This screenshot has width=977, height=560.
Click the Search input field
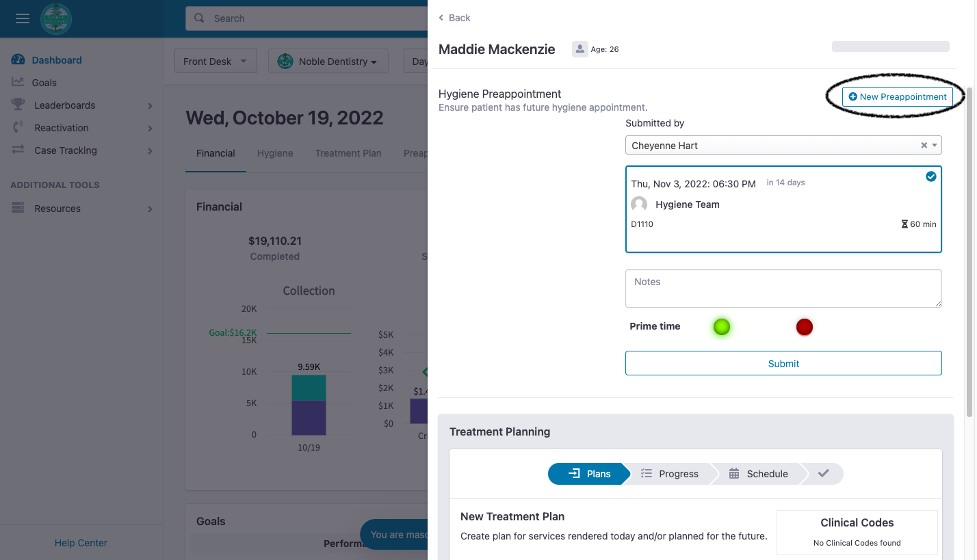[307, 18]
